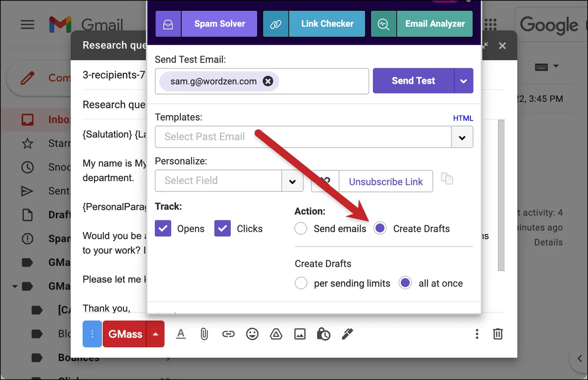
Task: Toggle the Opens tracking checkbox
Action: point(163,228)
